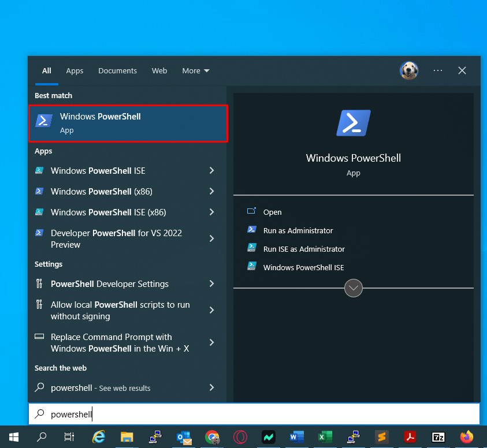Click Open under Windows PowerShell
This screenshot has height=448, width=487.
coord(272,212)
